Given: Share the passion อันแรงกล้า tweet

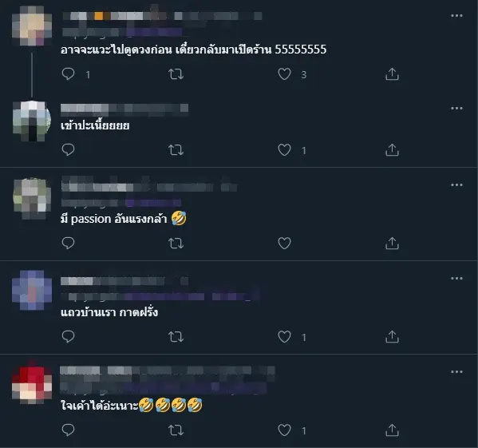Looking at the screenshot, I should point(392,243).
